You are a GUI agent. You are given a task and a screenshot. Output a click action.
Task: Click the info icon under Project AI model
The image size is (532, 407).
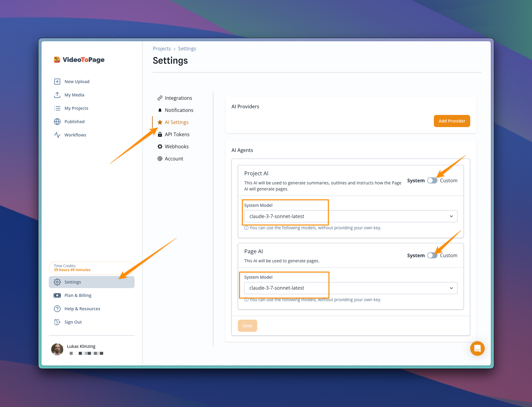(x=246, y=228)
